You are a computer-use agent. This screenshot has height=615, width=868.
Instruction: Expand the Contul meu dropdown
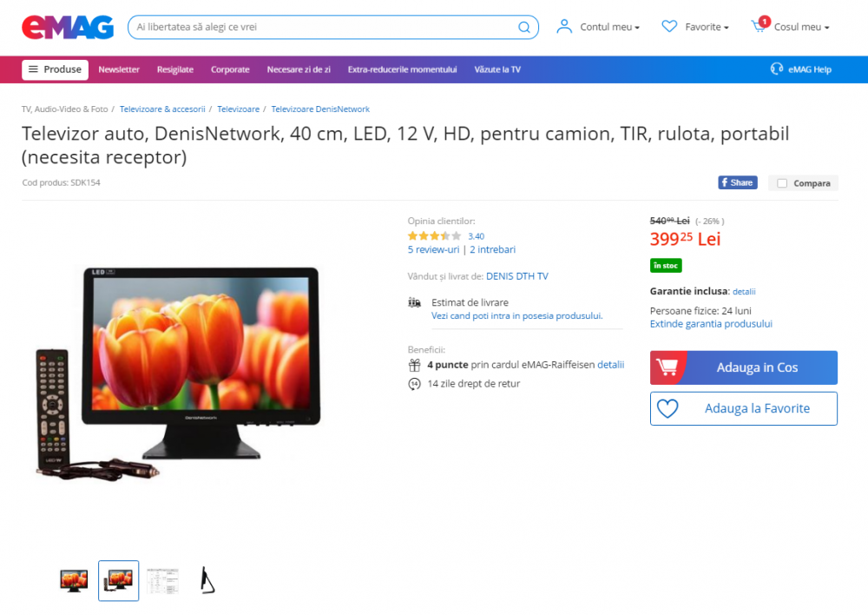[x=609, y=27]
